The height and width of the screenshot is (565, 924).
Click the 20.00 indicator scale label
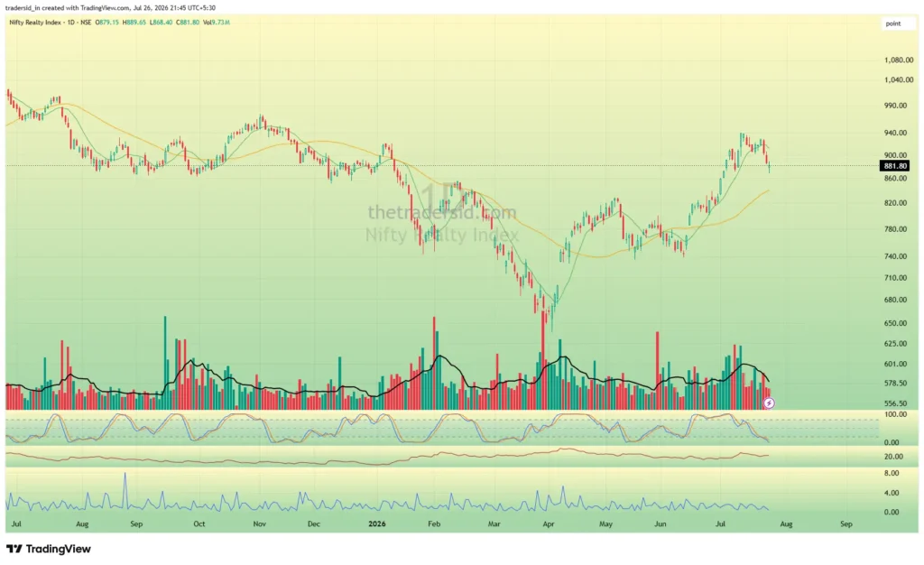[x=893, y=457]
